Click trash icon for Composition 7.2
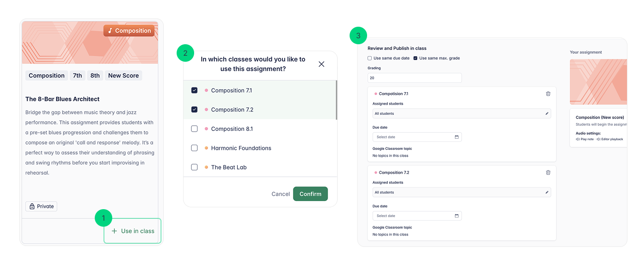 pos(548,172)
